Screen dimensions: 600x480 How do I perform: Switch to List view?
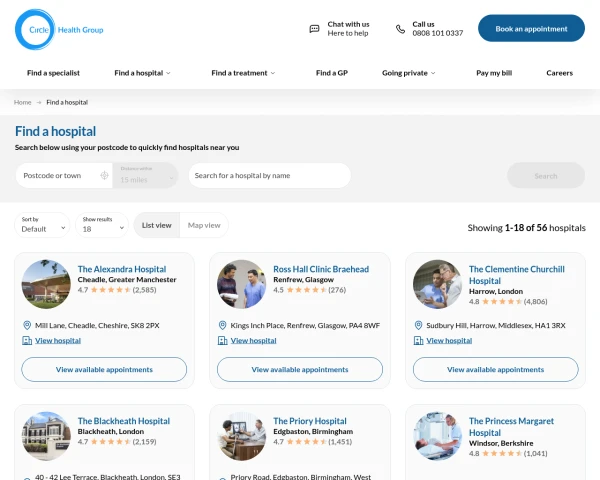157,225
